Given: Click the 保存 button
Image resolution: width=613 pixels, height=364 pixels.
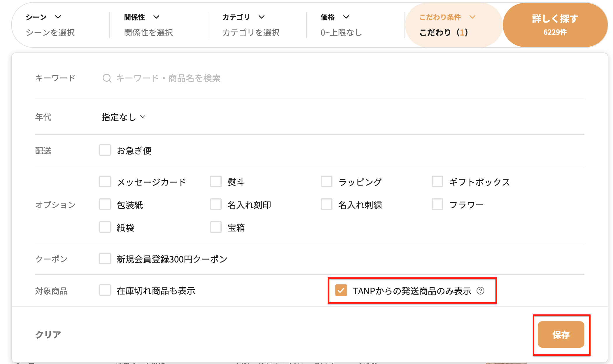Looking at the screenshot, I should click(x=561, y=335).
